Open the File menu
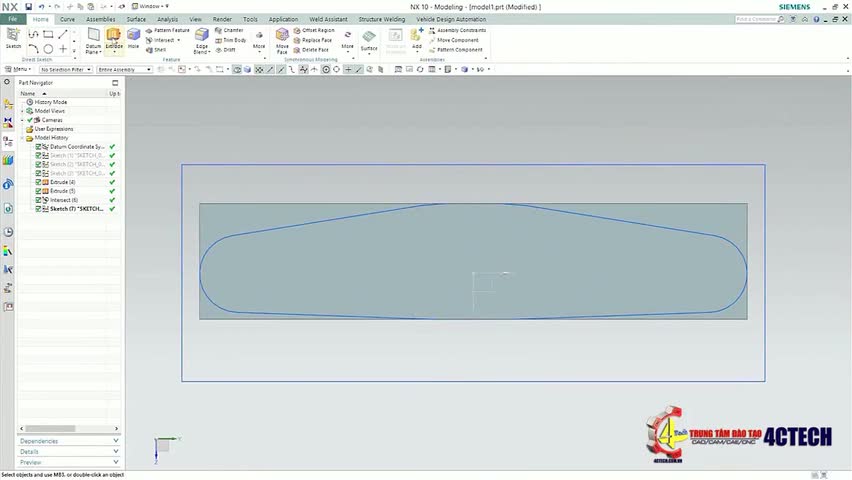 [12, 19]
